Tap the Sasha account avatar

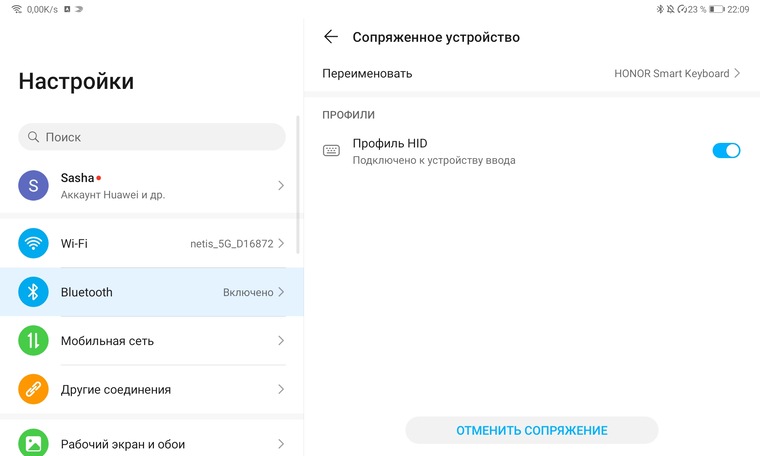coord(33,185)
